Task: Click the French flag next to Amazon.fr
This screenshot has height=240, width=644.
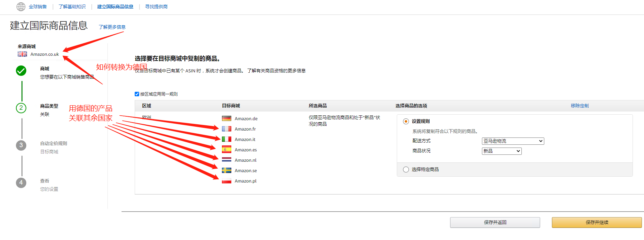Action: 226,129
